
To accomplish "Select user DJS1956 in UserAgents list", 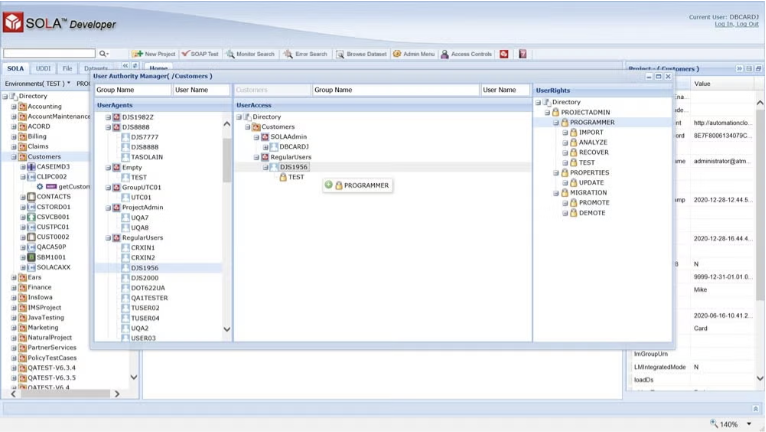I will [x=145, y=268].
